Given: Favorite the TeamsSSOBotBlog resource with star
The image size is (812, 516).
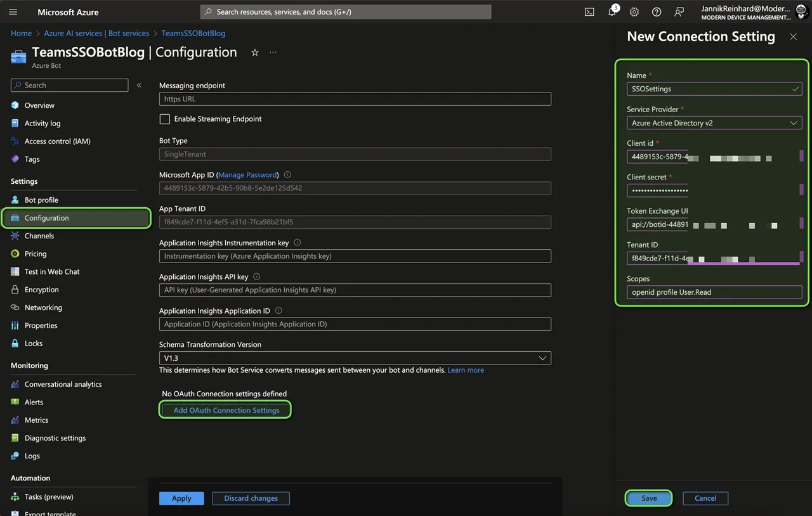Looking at the screenshot, I should (255, 53).
